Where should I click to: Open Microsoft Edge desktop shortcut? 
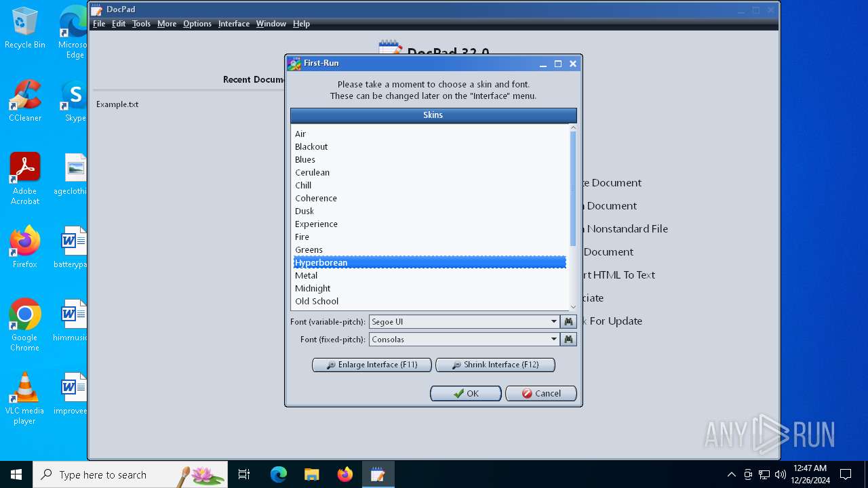[x=73, y=33]
